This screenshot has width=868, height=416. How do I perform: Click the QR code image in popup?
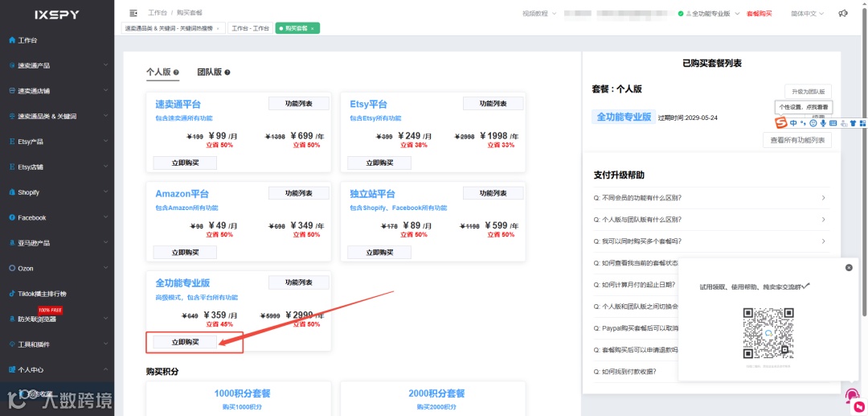pyautogui.click(x=768, y=333)
